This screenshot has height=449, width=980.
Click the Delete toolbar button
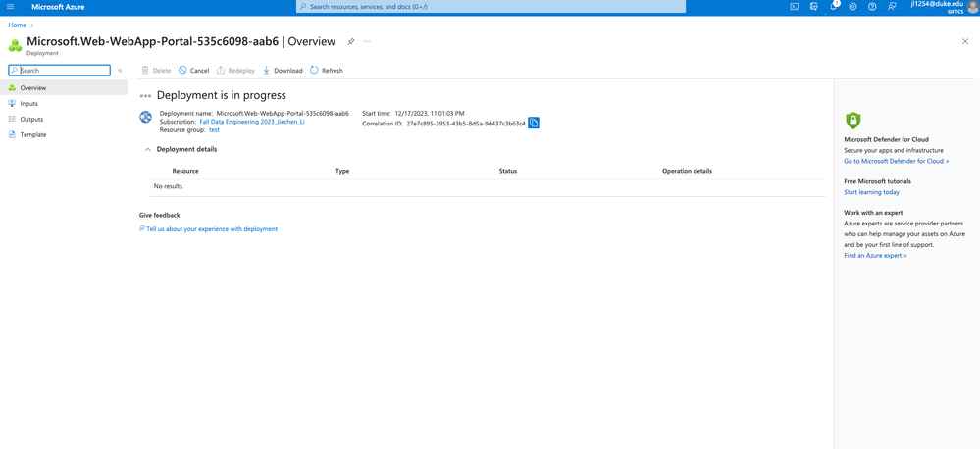(x=156, y=71)
